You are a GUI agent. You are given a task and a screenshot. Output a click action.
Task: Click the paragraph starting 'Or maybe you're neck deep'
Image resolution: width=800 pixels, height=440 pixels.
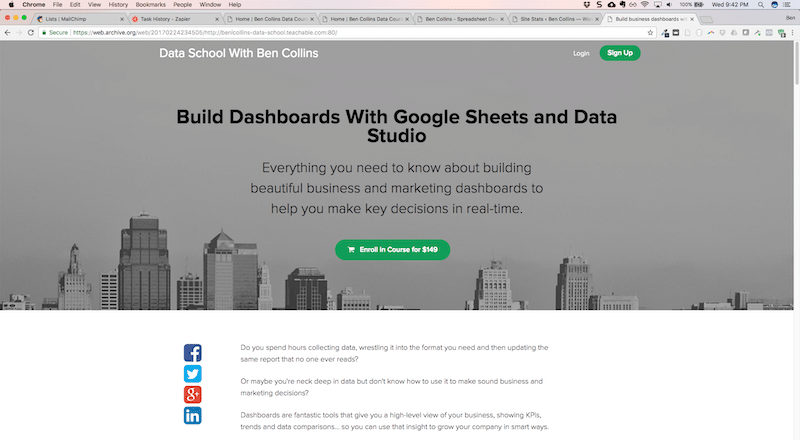pyautogui.click(x=391, y=387)
